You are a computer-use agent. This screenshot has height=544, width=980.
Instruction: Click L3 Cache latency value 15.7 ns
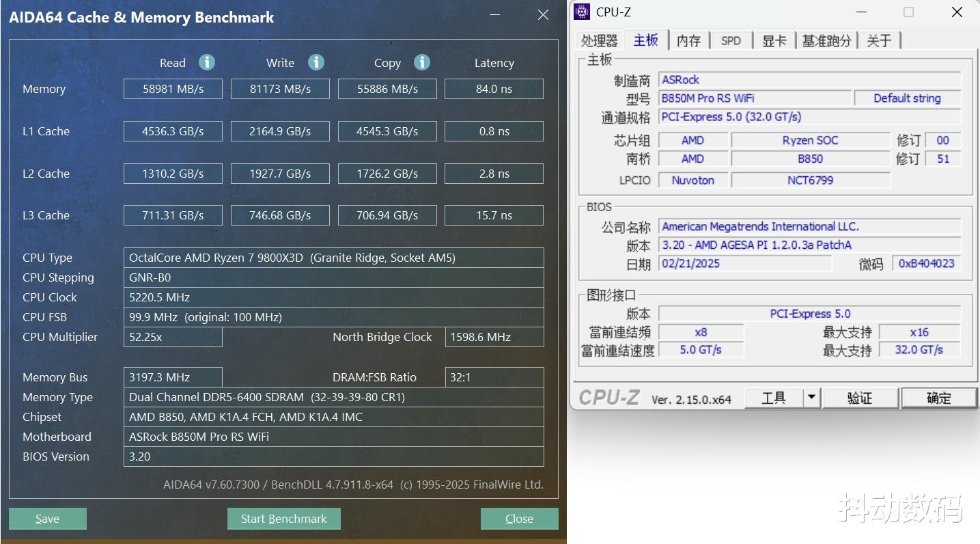(x=494, y=215)
